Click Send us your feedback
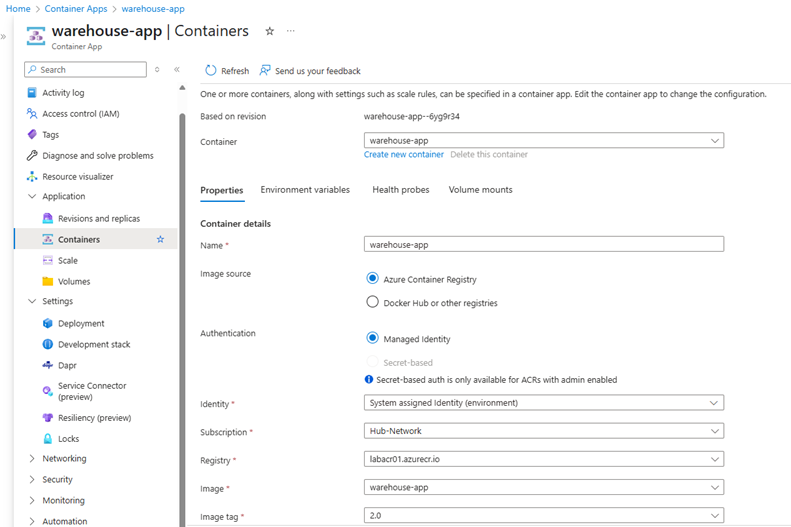The image size is (791, 527). tap(318, 71)
